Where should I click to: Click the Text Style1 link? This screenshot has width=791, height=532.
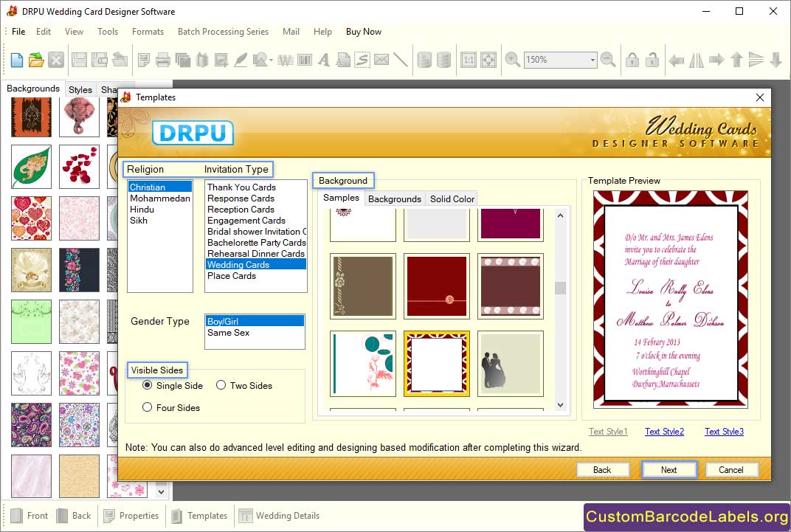(x=608, y=431)
